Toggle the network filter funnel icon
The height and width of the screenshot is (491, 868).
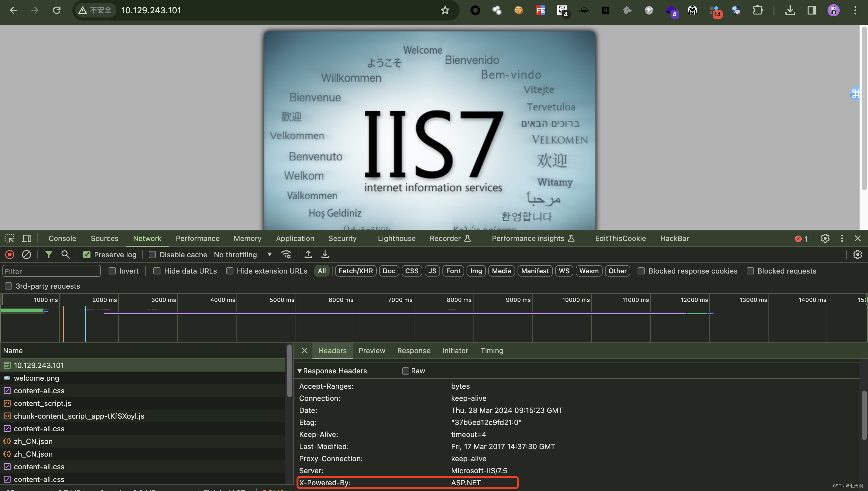(49, 255)
